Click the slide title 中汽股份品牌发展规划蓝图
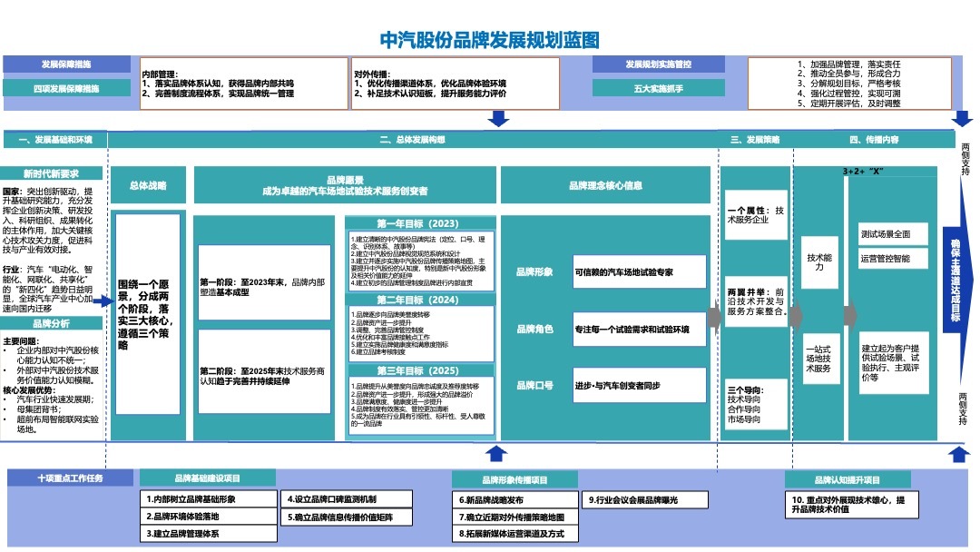This screenshot has width=980, height=552. pos(489,40)
